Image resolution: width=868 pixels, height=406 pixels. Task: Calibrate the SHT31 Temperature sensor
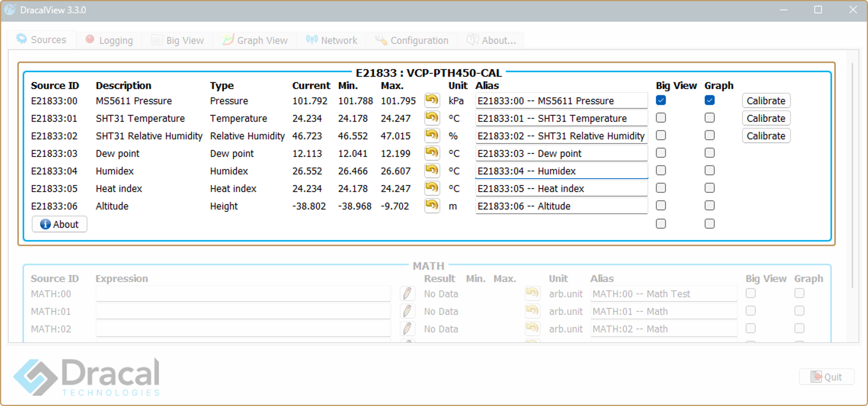(766, 118)
